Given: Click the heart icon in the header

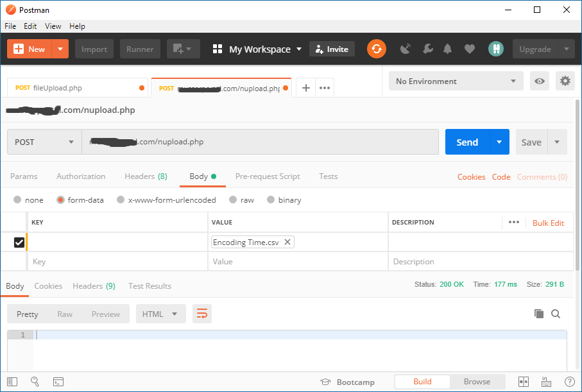Looking at the screenshot, I should (470, 49).
